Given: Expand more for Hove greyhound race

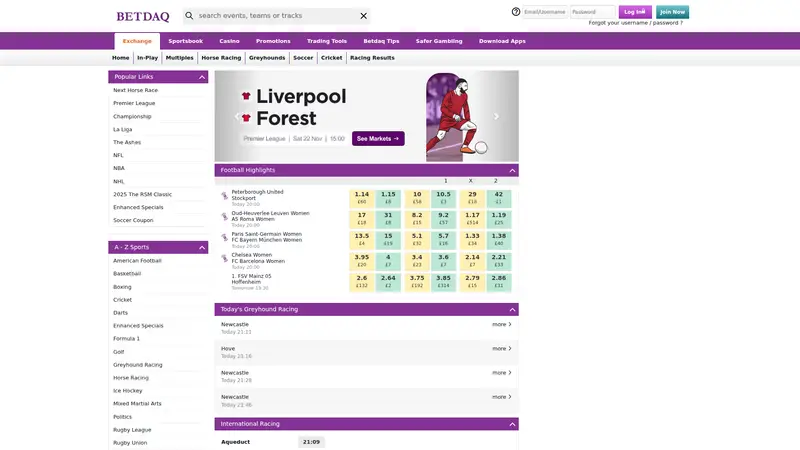Looking at the screenshot, I should tap(502, 348).
